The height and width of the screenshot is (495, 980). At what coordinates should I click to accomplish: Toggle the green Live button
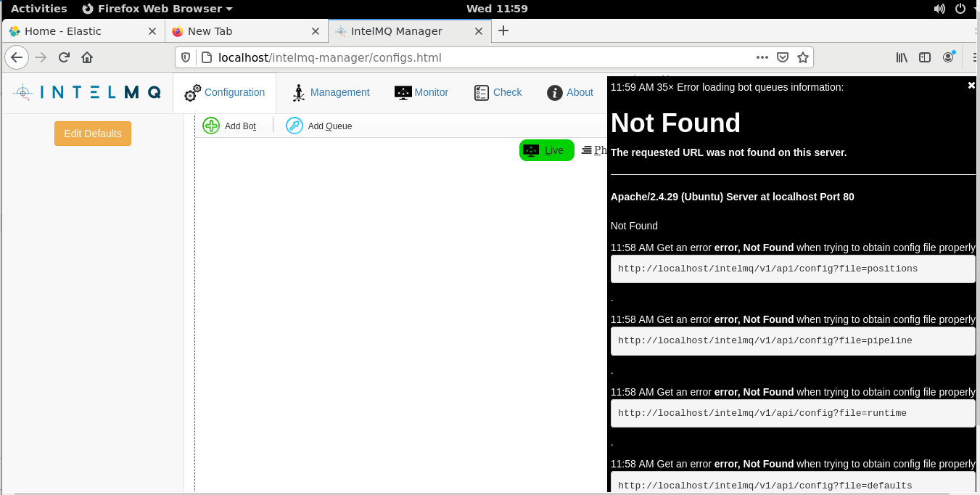click(x=546, y=150)
